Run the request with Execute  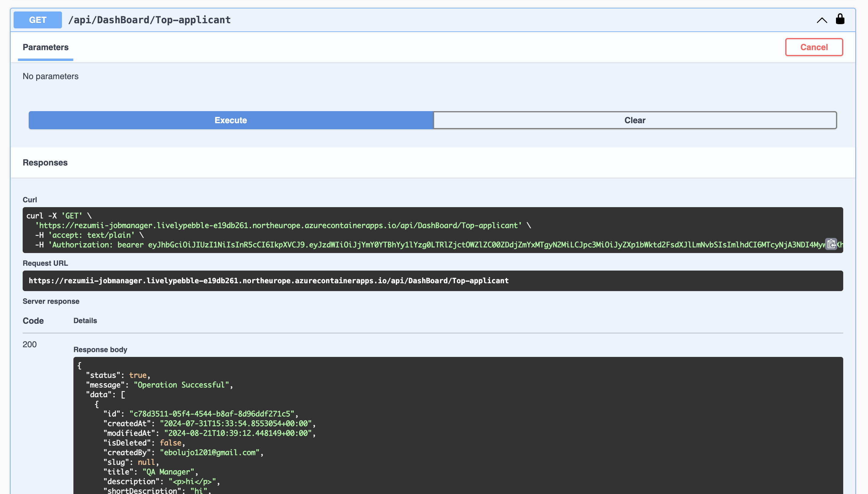pyautogui.click(x=231, y=120)
